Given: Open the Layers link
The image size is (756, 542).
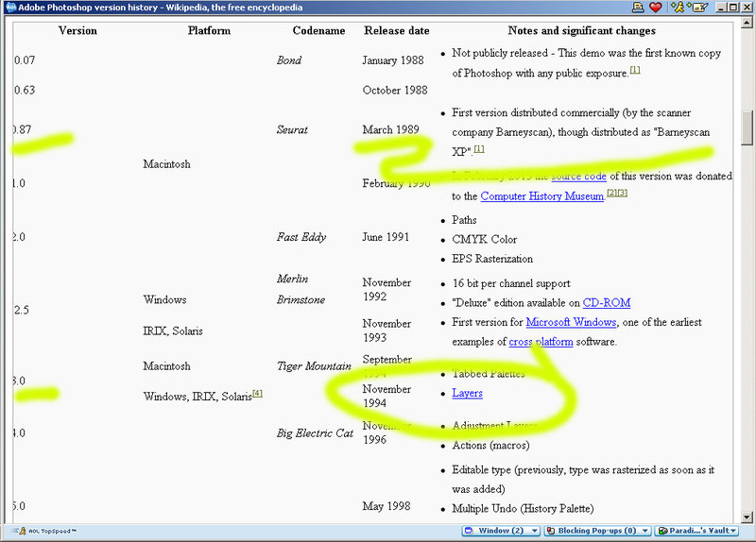Looking at the screenshot, I should pyautogui.click(x=467, y=393).
